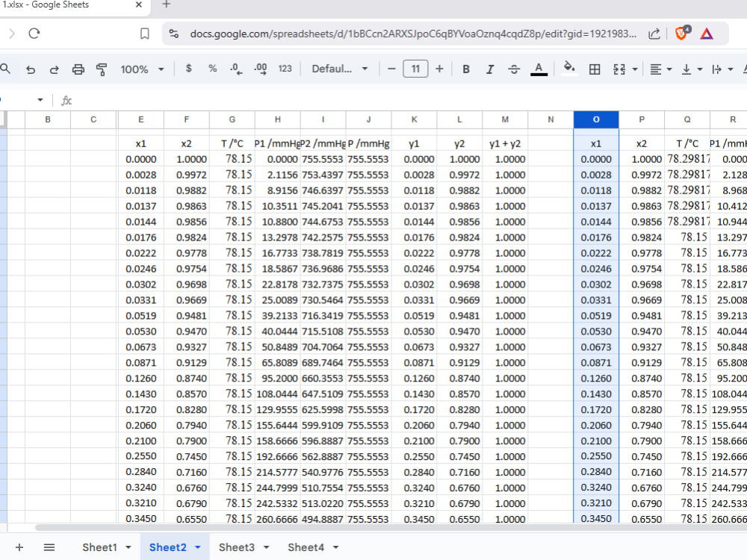Click the Merge cells icon
747x560 pixels.
[619, 69]
